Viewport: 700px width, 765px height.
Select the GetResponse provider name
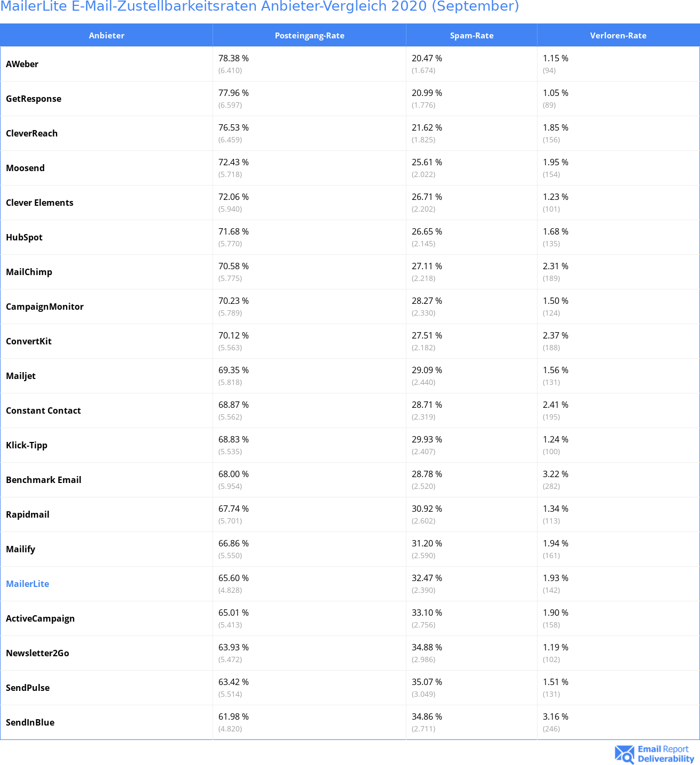click(34, 99)
